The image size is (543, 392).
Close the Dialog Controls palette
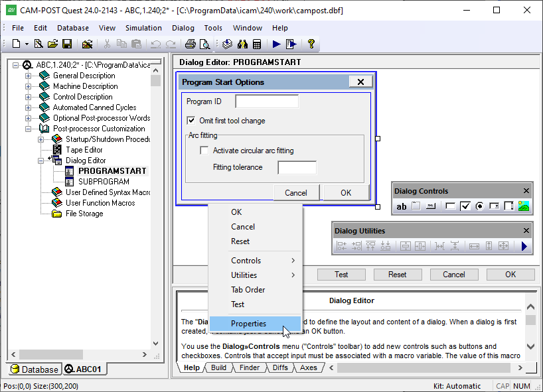click(x=526, y=190)
